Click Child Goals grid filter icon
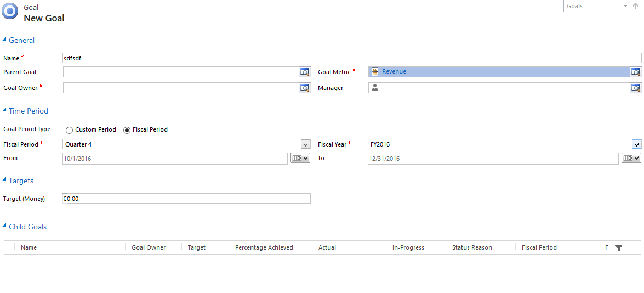This screenshot has height=293, width=644. [x=619, y=247]
